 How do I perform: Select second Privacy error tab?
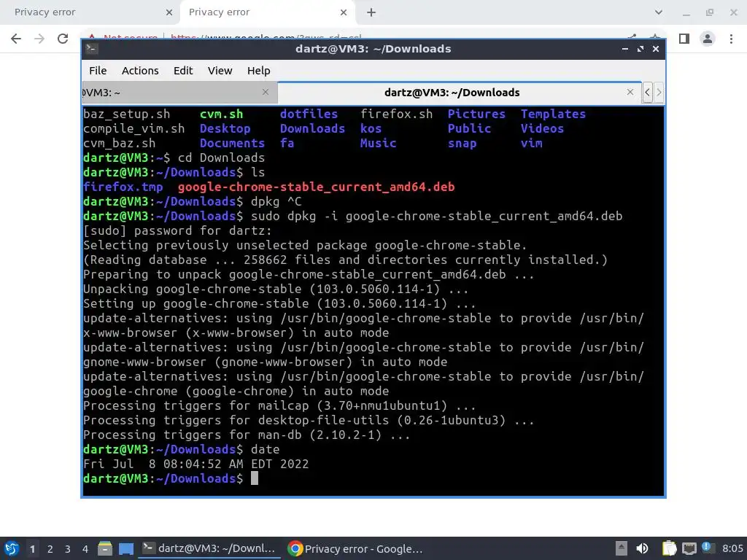click(x=267, y=12)
